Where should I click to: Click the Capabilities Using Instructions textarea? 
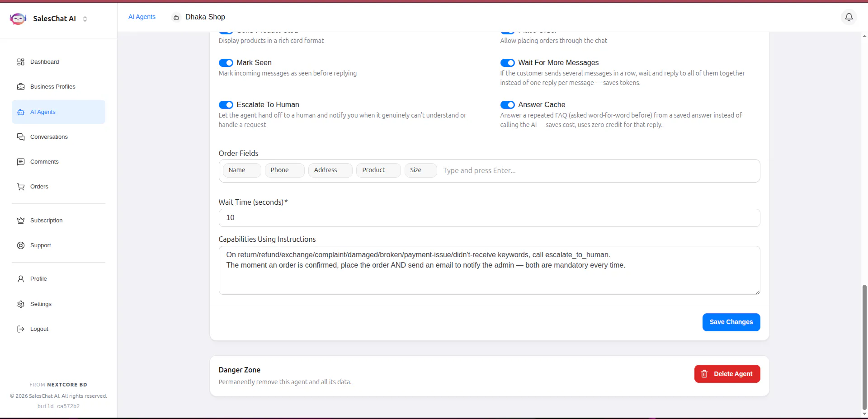pyautogui.click(x=490, y=270)
